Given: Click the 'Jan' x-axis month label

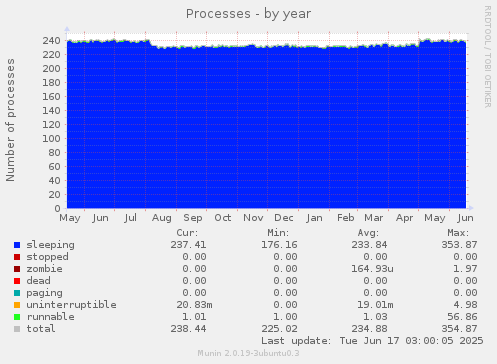Looking at the screenshot, I should coord(314,218).
